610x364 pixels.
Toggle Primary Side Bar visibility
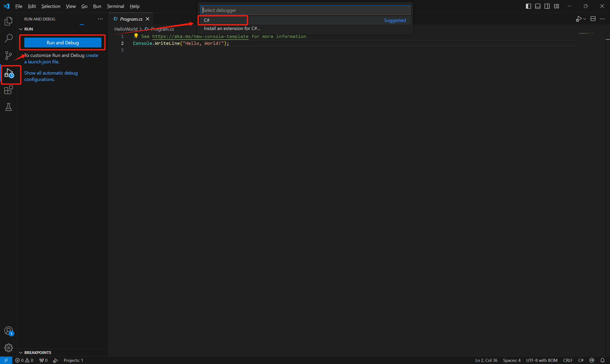(528, 6)
